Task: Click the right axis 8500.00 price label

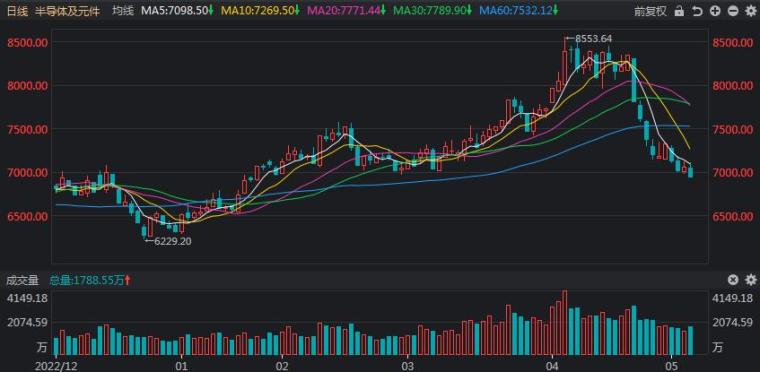Action: 733,43
